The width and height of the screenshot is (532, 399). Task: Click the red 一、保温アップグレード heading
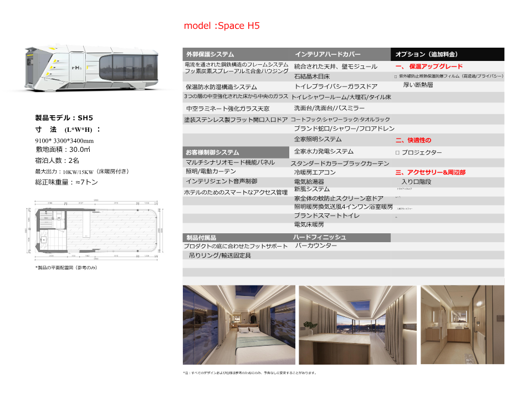click(429, 66)
